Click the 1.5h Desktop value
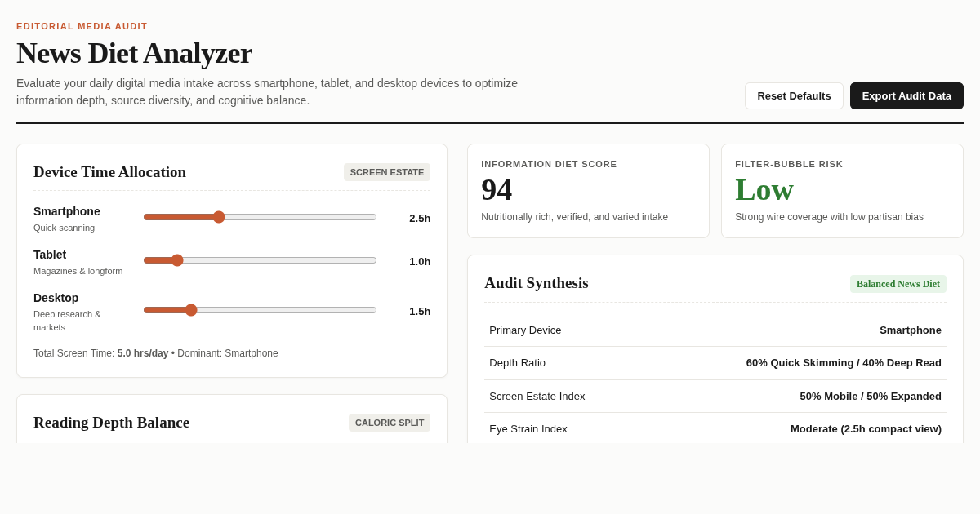The height and width of the screenshot is (514, 980). tap(420, 311)
